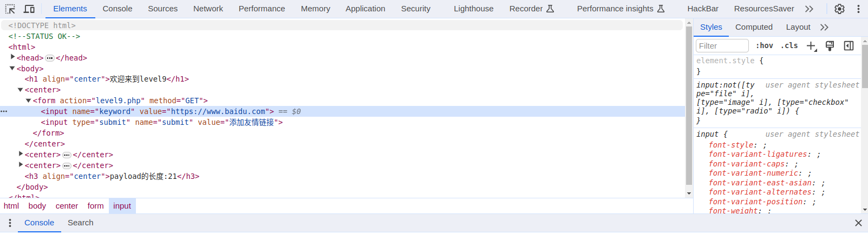
Task: Toggle the computed styles sidebar icon
Action: [849, 46]
